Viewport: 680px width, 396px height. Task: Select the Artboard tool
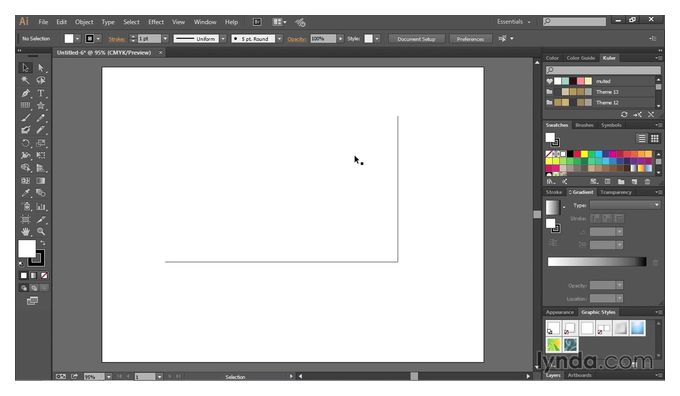point(26,219)
